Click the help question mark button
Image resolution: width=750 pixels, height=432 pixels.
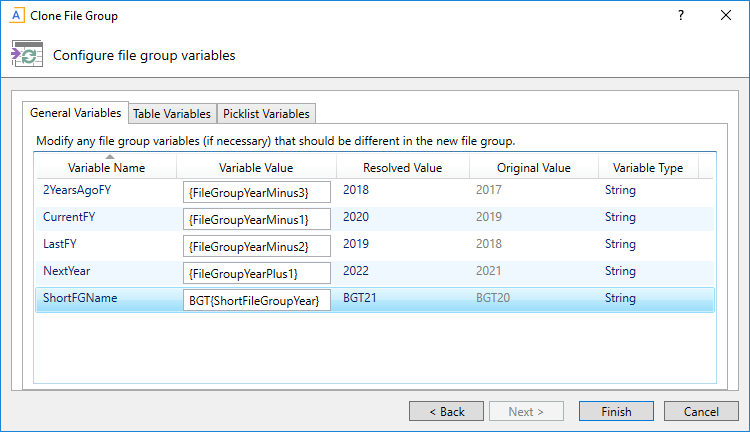click(x=681, y=16)
